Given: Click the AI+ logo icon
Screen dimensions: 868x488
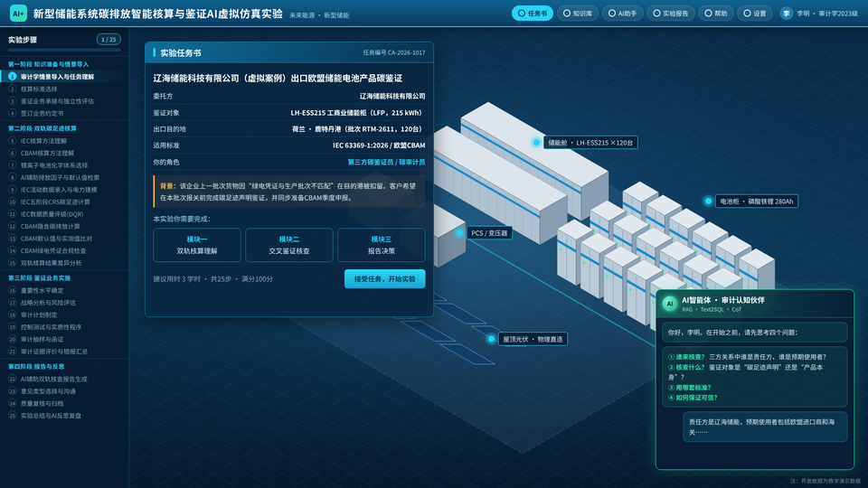Looking at the screenshot, I should [x=18, y=14].
